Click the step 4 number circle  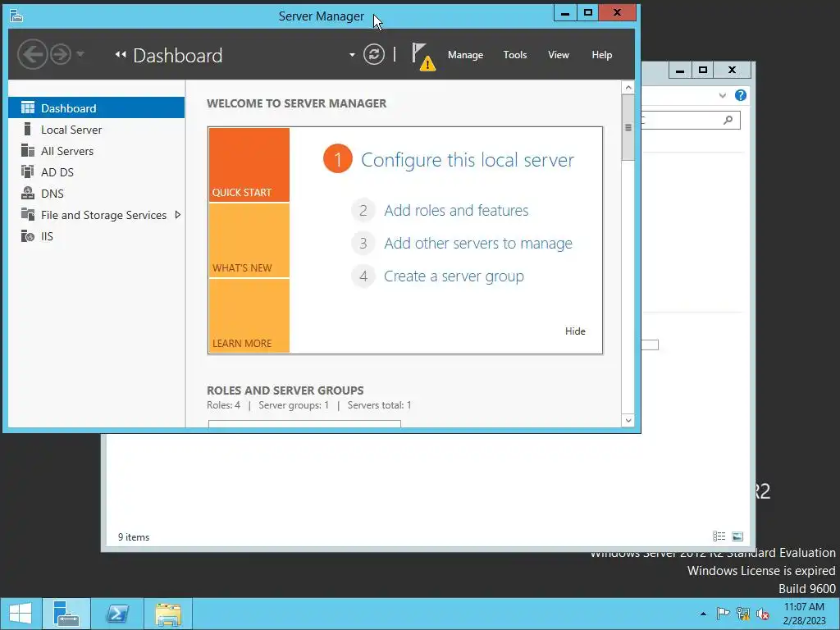363,276
